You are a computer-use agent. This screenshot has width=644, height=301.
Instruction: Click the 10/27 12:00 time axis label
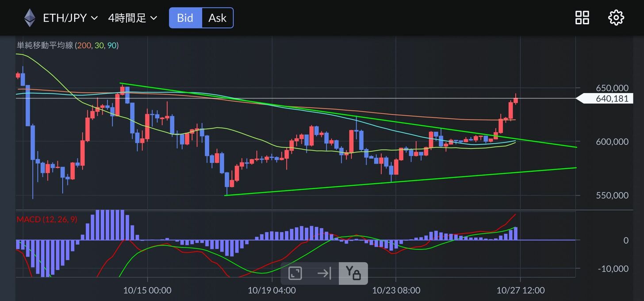[521, 290]
